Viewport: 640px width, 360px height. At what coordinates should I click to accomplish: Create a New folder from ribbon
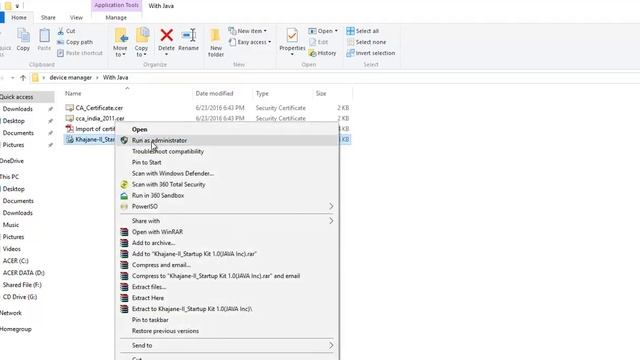tap(216, 42)
